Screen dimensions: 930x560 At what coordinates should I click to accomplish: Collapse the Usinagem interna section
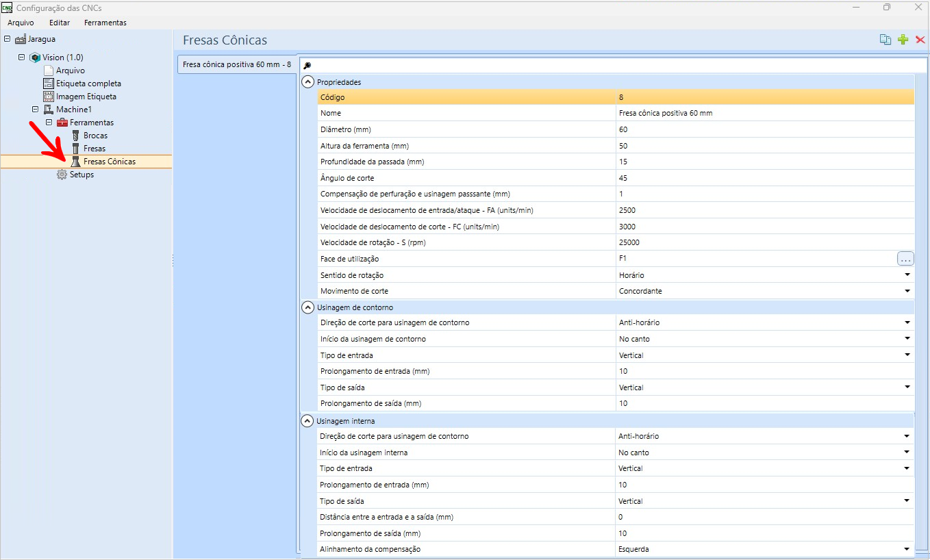click(x=307, y=421)
